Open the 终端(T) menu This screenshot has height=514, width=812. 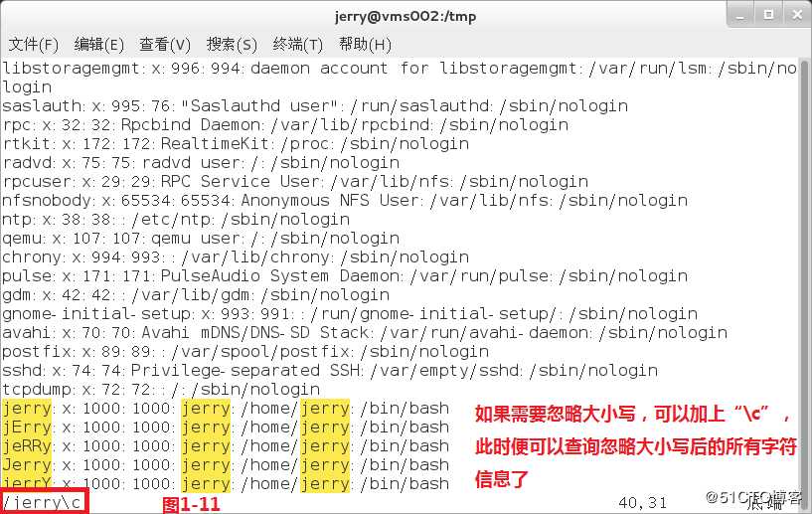pyautogui.click(x=298, y=45)
